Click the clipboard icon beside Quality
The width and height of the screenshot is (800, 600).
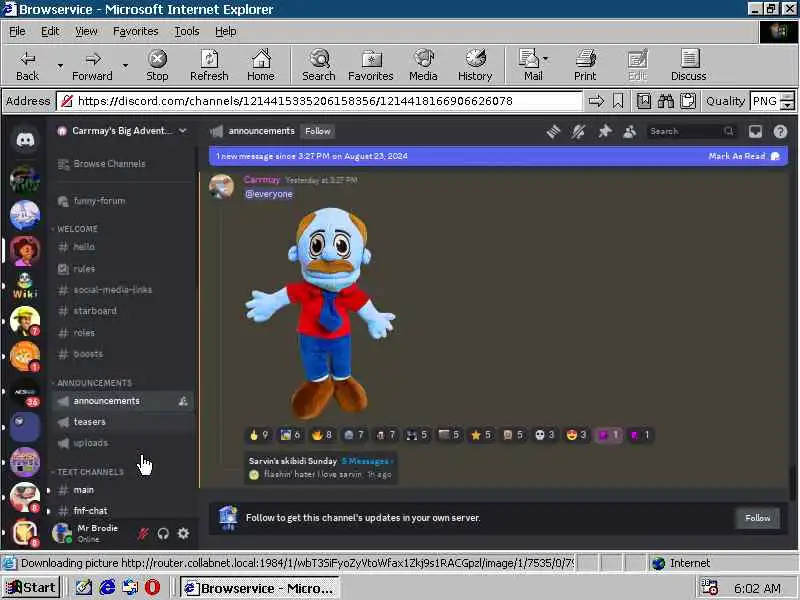pyautogui.click(x=688, y=101)
